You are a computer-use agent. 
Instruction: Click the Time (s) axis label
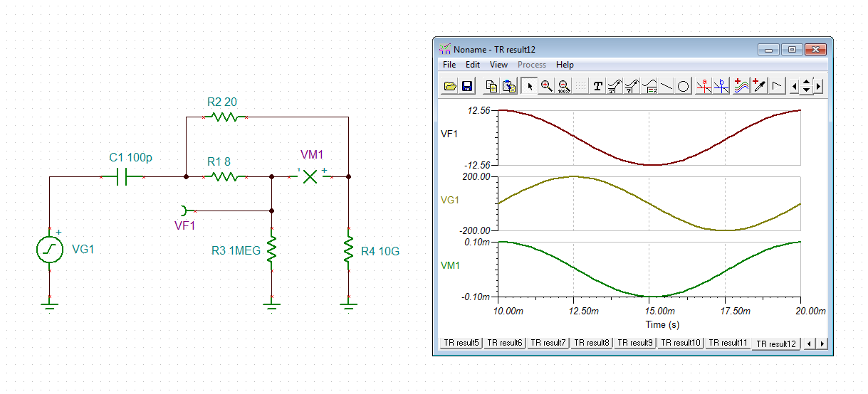tap(662, 324)
